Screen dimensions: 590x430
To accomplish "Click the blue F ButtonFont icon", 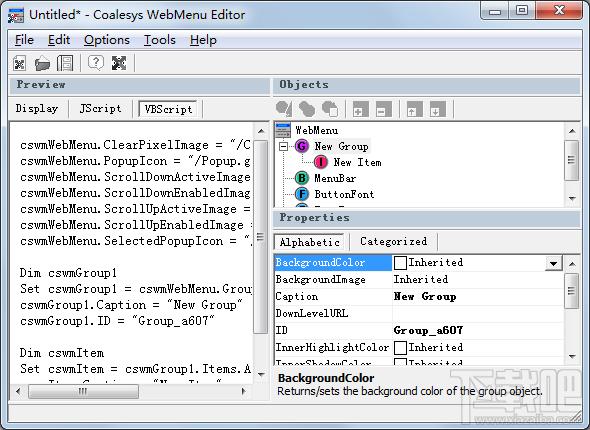I will [x=301, y=194].
